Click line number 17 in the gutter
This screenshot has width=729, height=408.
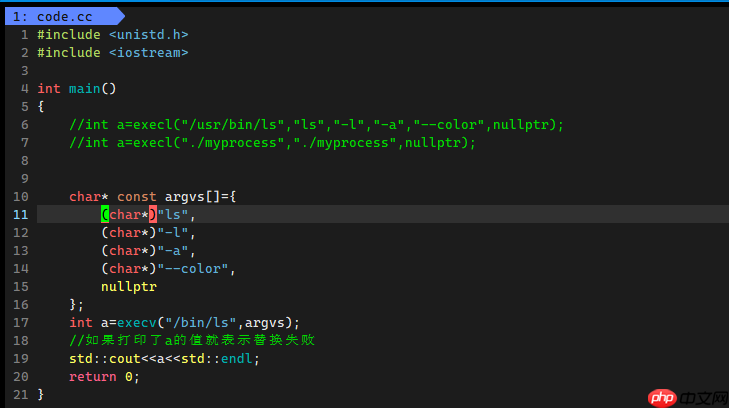pyautogui.click(x=20, y=323)
